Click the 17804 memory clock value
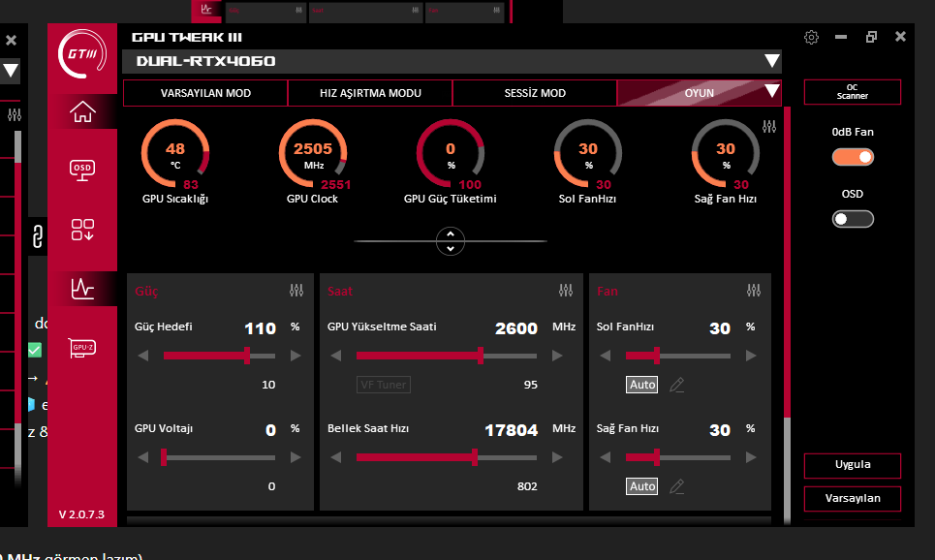The width and height of the screenshot is (935, 560). [x=511, y=430]
